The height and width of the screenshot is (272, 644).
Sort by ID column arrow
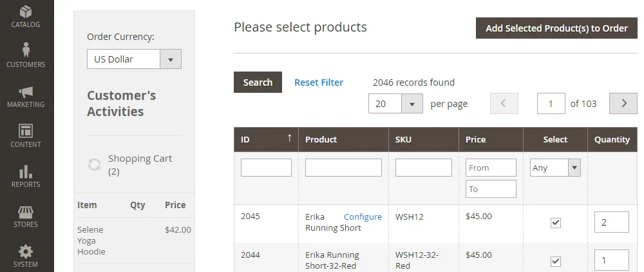coord(290,138)
